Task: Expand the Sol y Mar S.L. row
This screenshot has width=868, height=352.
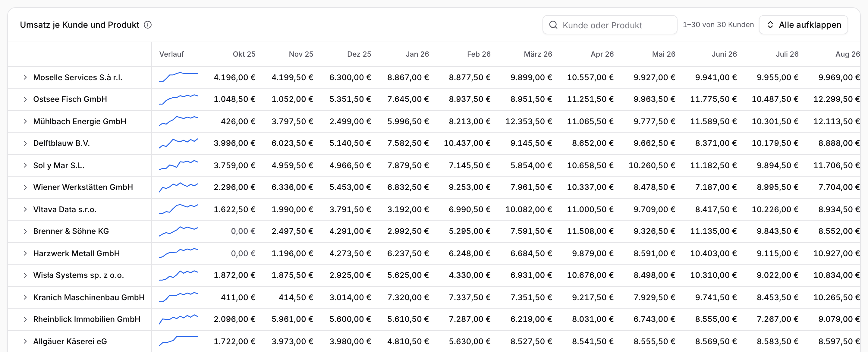Action: point(25,165)
